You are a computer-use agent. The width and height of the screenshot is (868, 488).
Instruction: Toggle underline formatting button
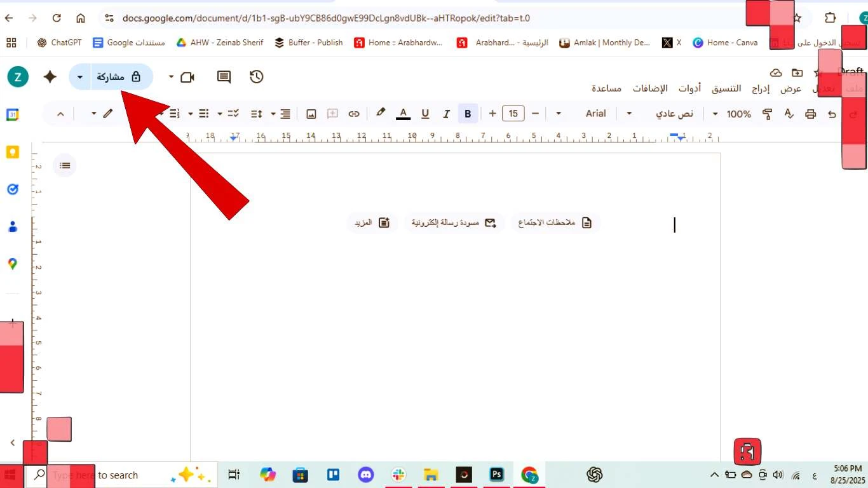(425, 114)
